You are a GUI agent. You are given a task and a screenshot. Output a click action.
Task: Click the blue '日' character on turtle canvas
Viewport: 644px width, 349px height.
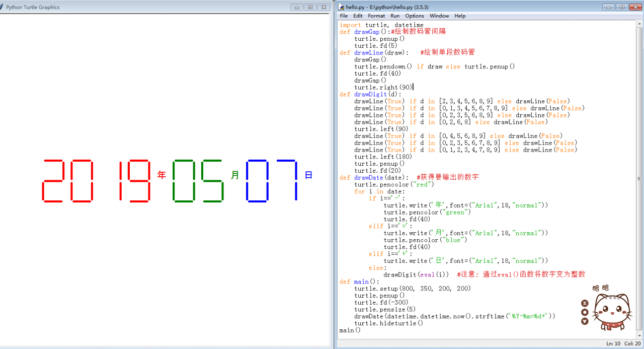309,175
